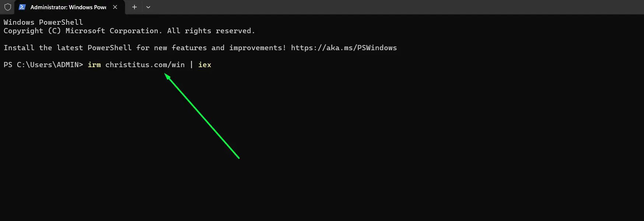Click the iex command keyword

pyautogui.click(x=205, y=65)
